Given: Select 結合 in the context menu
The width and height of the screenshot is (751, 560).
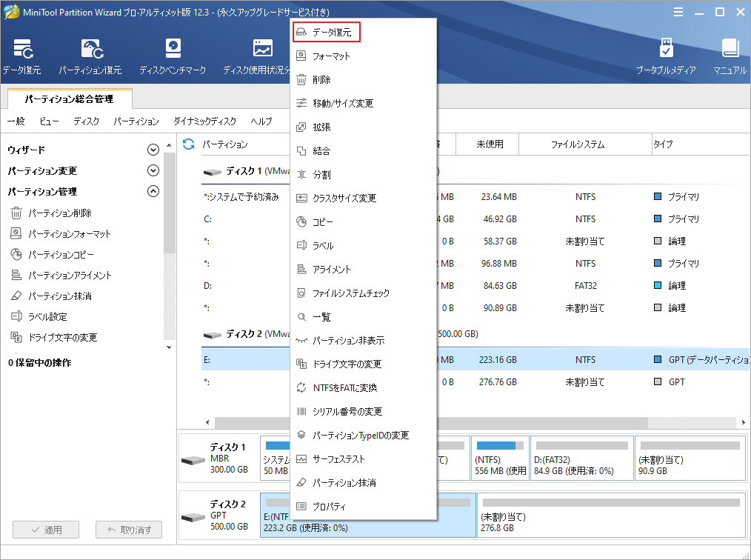Looking at the screenshot, I should [364, 151].
